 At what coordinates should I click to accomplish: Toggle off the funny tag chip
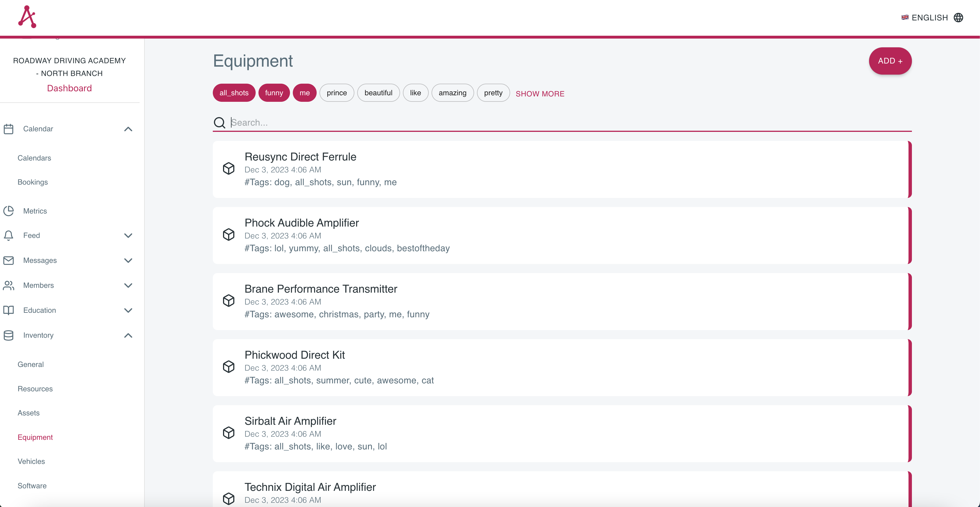274,93
